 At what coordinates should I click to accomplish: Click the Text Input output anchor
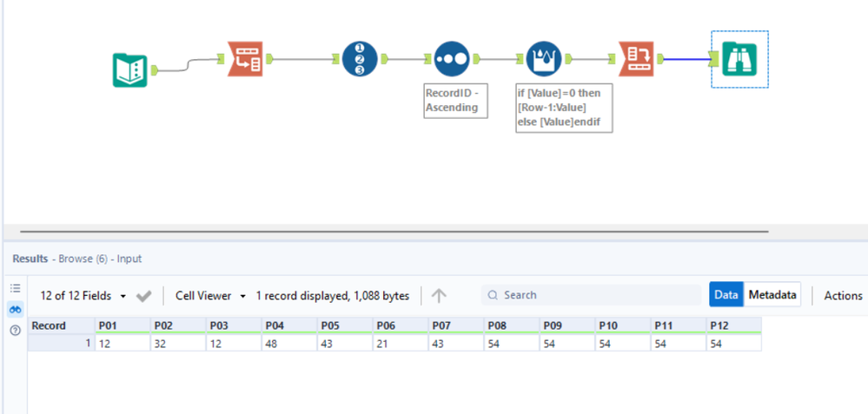tap(155, 69)
